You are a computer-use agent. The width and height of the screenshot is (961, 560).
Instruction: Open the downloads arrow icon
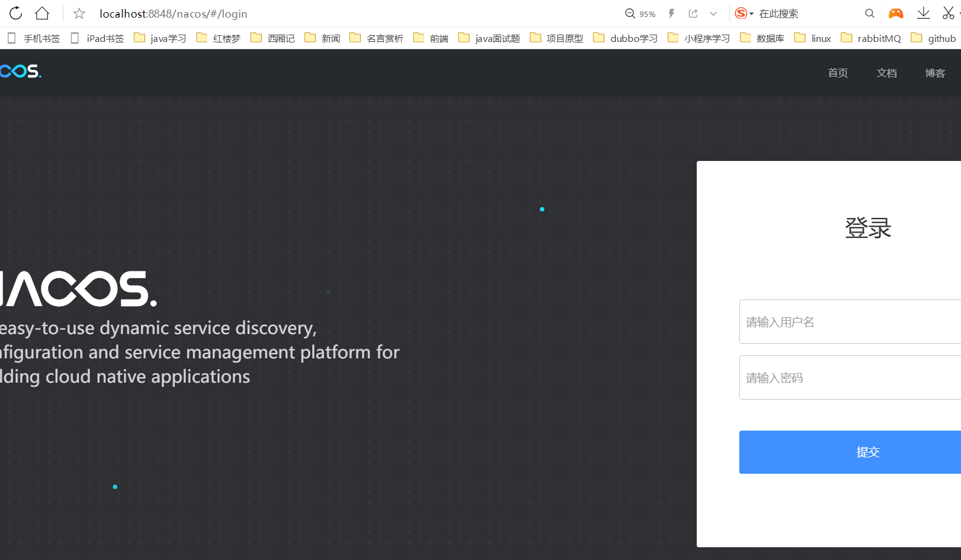tap(923, 13)
